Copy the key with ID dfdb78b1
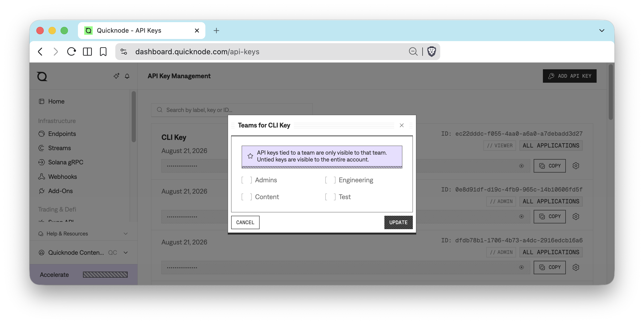Screen dimensions: 644x324 549,267
